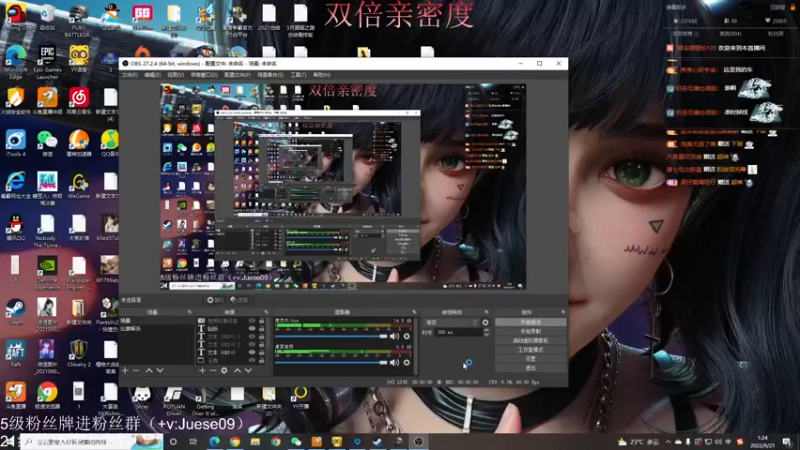Move source up with arrow icon
The height and width of the screenshot is (450, 800).
237,370
